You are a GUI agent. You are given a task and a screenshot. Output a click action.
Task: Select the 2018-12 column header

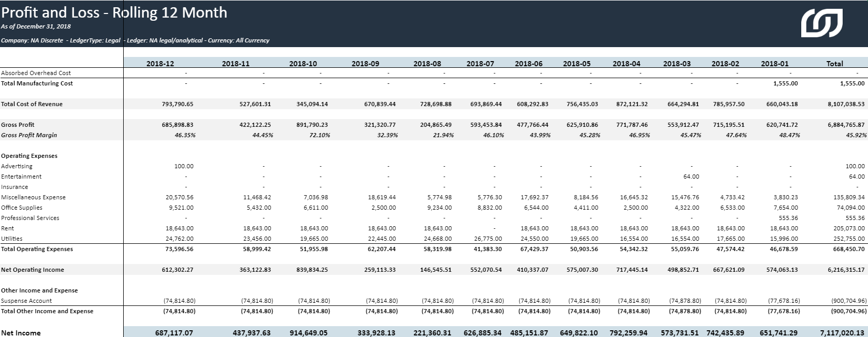(160, 64)
